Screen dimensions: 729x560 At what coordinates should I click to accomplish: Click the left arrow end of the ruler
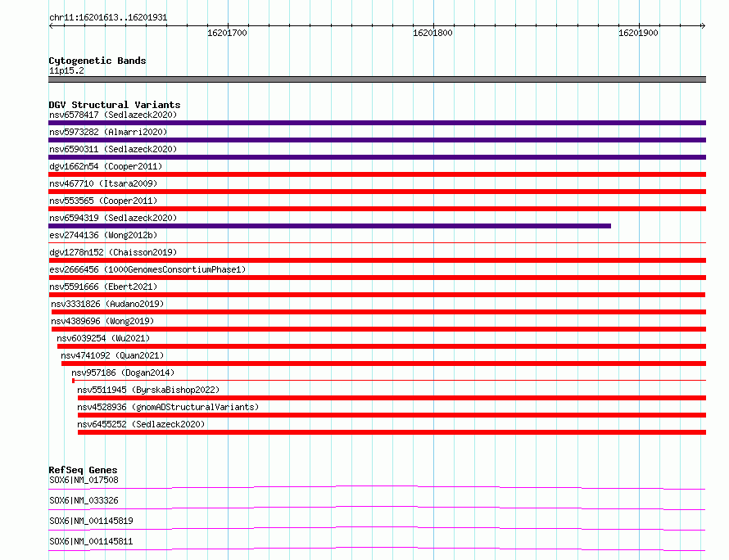pos(51,25)
